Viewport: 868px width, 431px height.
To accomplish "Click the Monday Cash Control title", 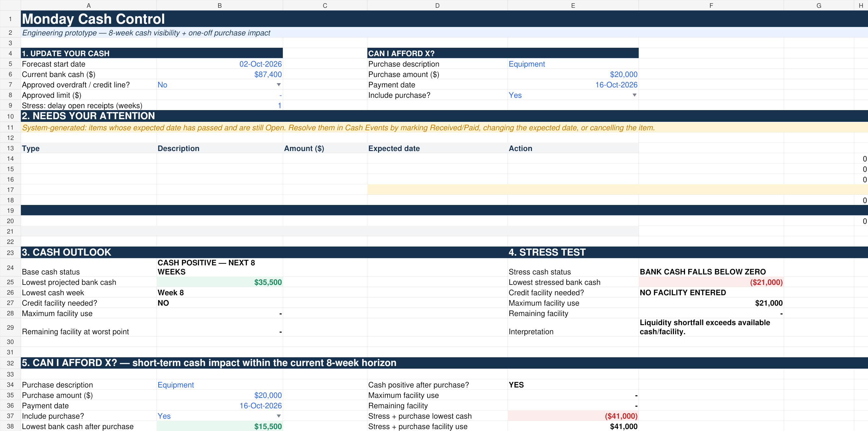I will 93,19.
